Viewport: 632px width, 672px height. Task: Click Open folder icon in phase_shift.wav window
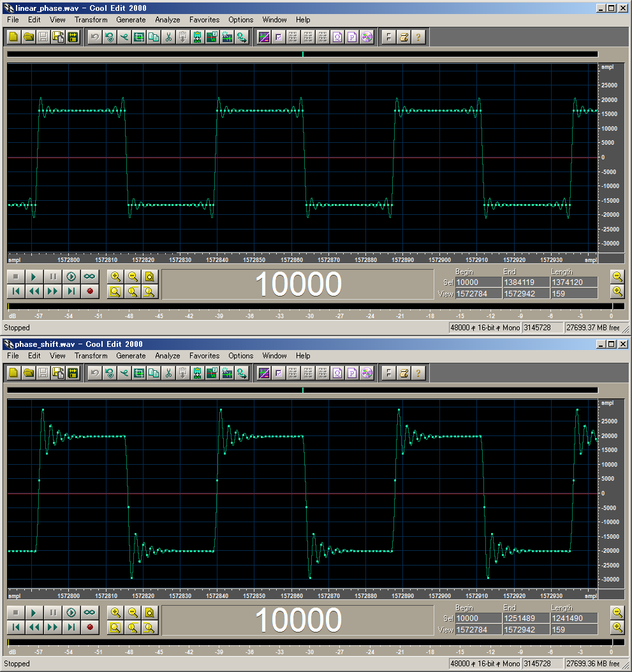point(29,373)
